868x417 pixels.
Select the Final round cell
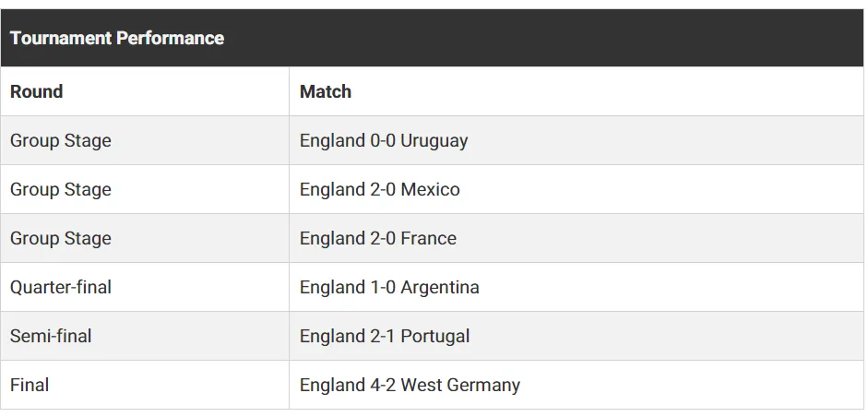[145, 385]
